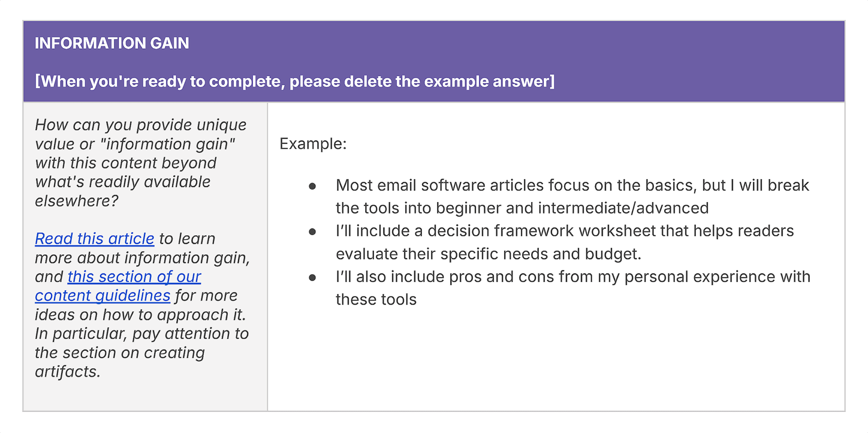Click the bullet about pros and cons
The image size is (868, 433).
click(573, 288)
